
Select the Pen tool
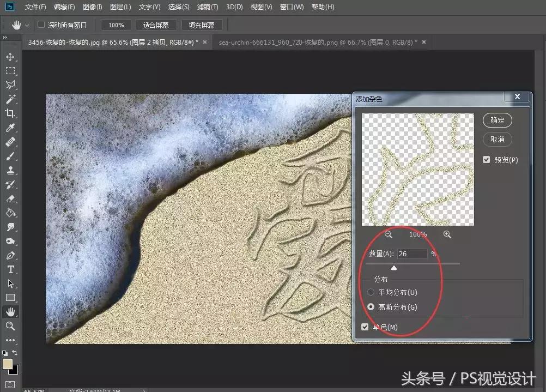coord(11,255)
